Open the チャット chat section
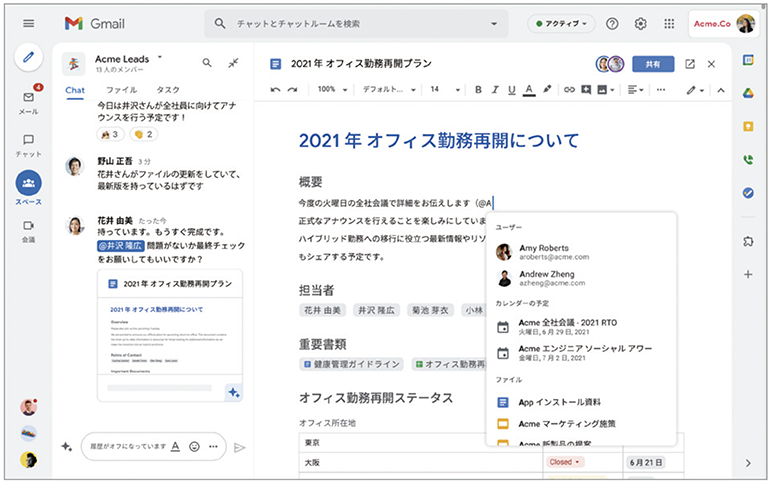 click(x=29, y=146)
